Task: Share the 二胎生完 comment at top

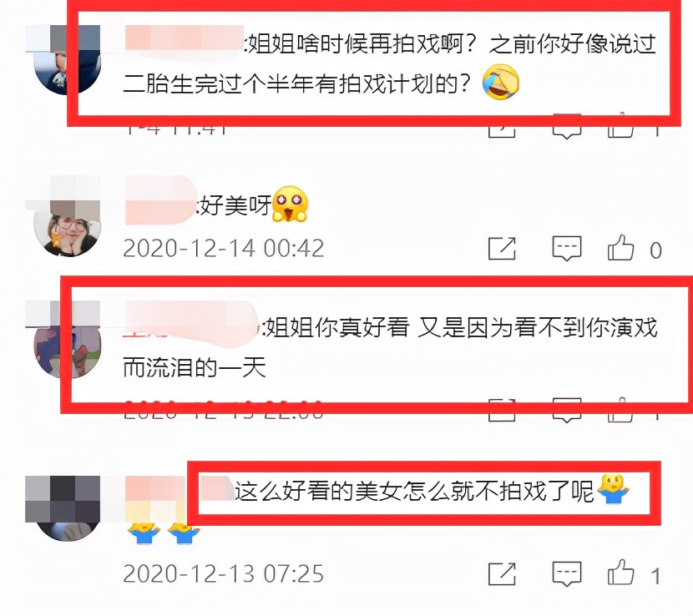Action: (502, 129)
